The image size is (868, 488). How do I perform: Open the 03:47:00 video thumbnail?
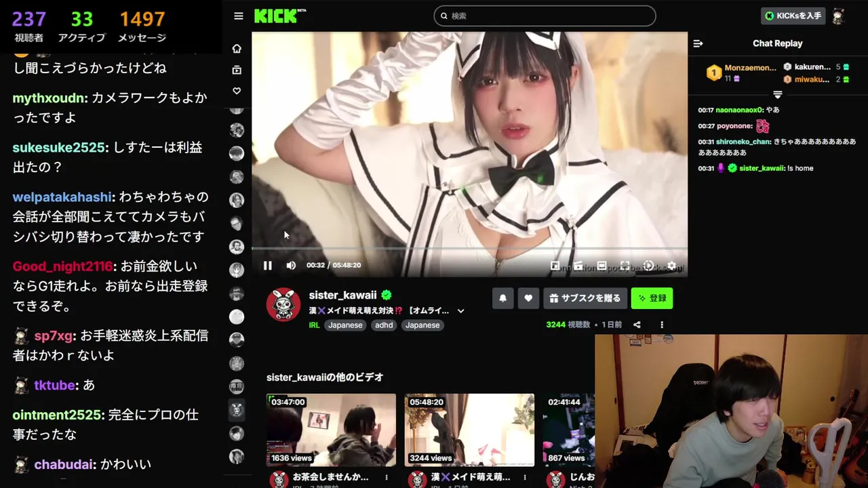click(x=331, y=430)
